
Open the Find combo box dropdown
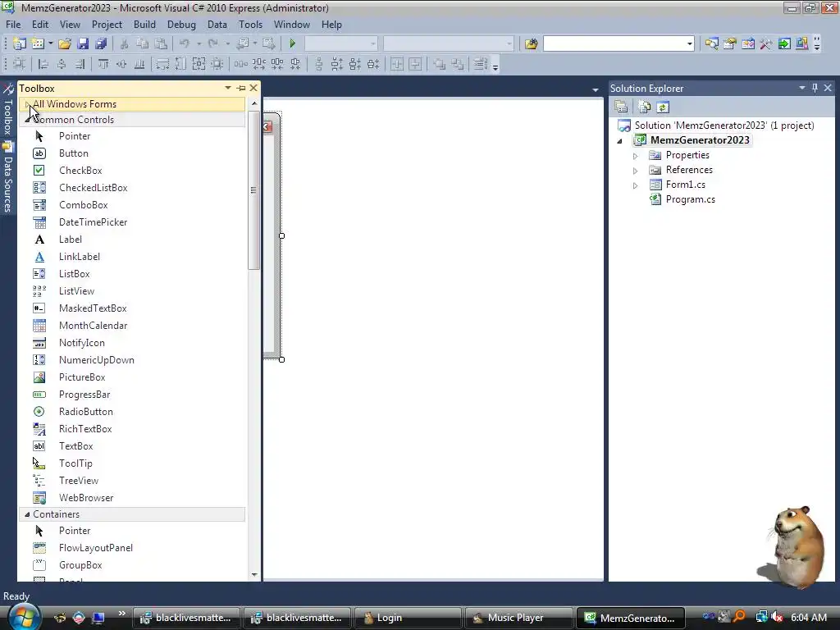coord(689,43)
